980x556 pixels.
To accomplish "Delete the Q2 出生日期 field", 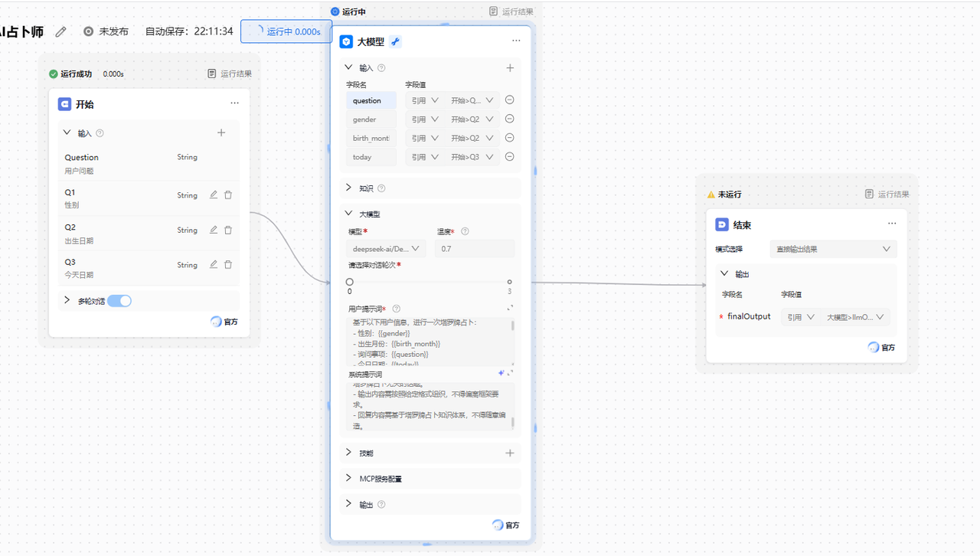I will pyautogui.click(x=228, y=230).
